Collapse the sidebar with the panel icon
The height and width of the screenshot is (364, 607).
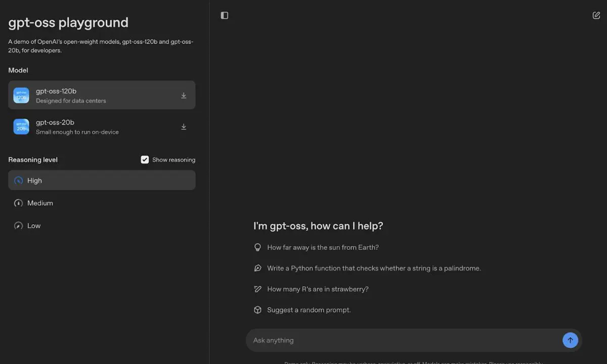coord(225,16)
